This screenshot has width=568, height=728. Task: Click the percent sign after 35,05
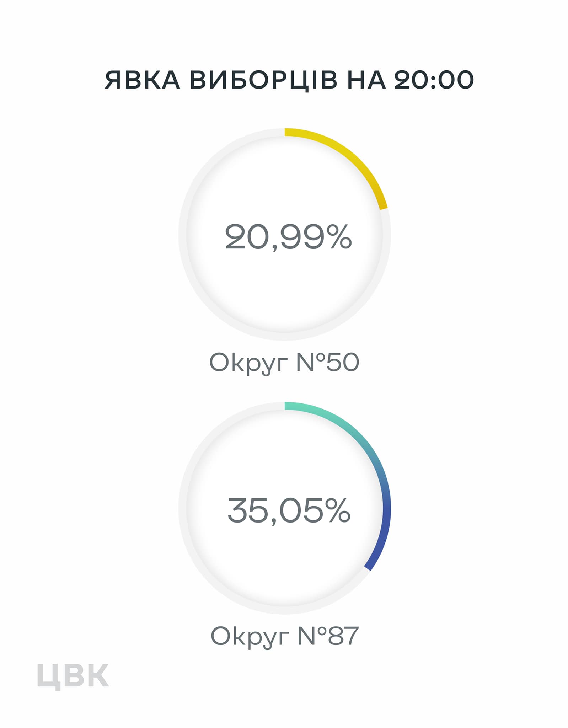(338, 510)
